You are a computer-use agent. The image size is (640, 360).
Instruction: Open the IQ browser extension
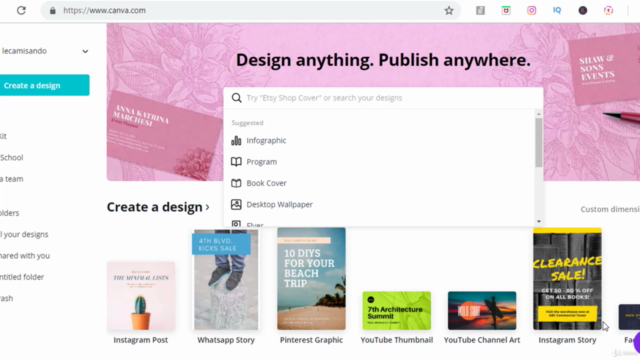point(557,11)
